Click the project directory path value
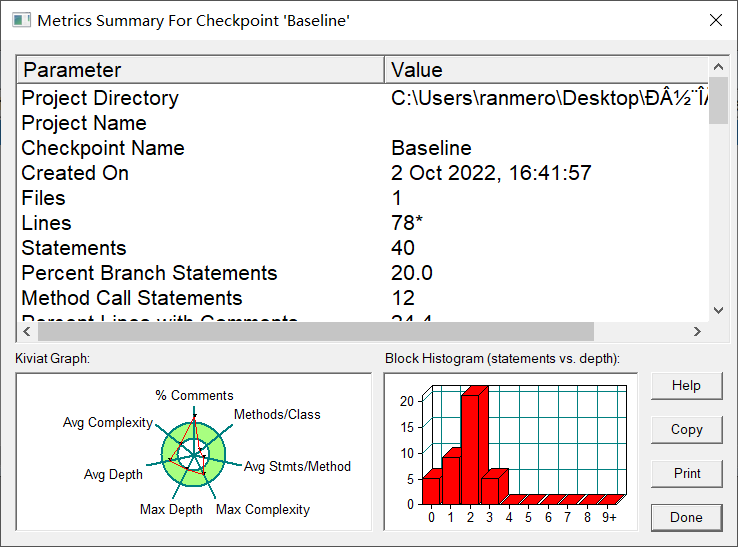The image size is (738, 547). click(549, 98)
